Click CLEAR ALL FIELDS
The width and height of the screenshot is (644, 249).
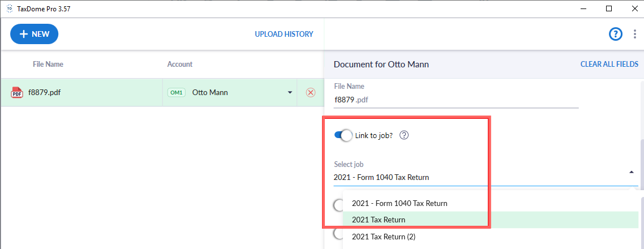[x=609, y=65]
